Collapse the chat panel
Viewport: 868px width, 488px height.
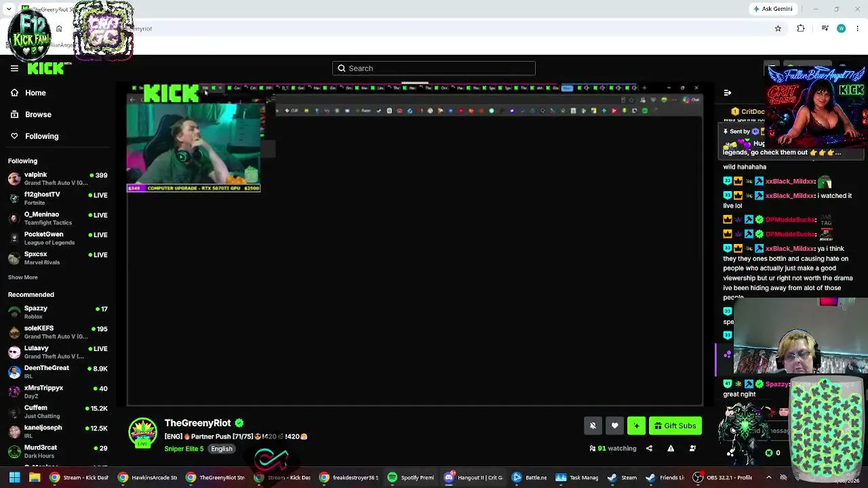tap(727, 93)
